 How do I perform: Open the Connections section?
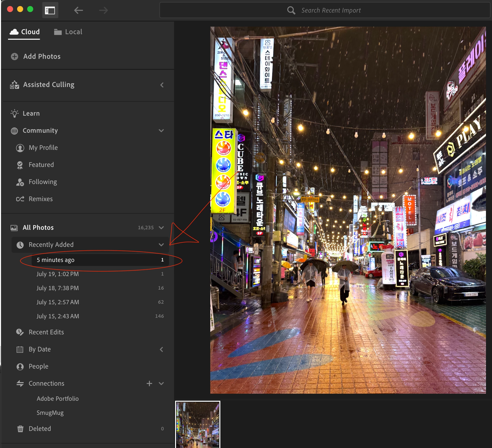click(47, 384)
